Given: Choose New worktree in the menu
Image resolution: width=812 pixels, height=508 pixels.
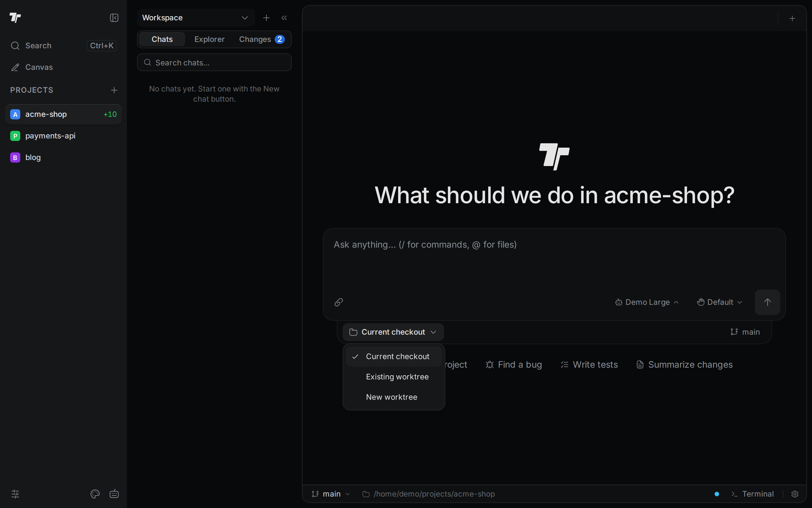Looking at the screenshot, I should [394, 397].
